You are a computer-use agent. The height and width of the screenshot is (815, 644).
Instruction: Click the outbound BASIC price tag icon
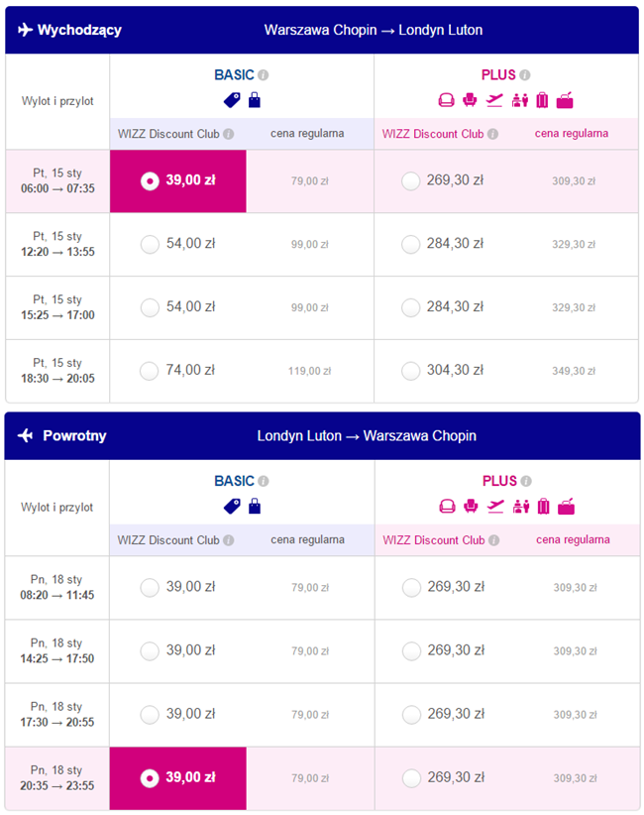[232, 100]
